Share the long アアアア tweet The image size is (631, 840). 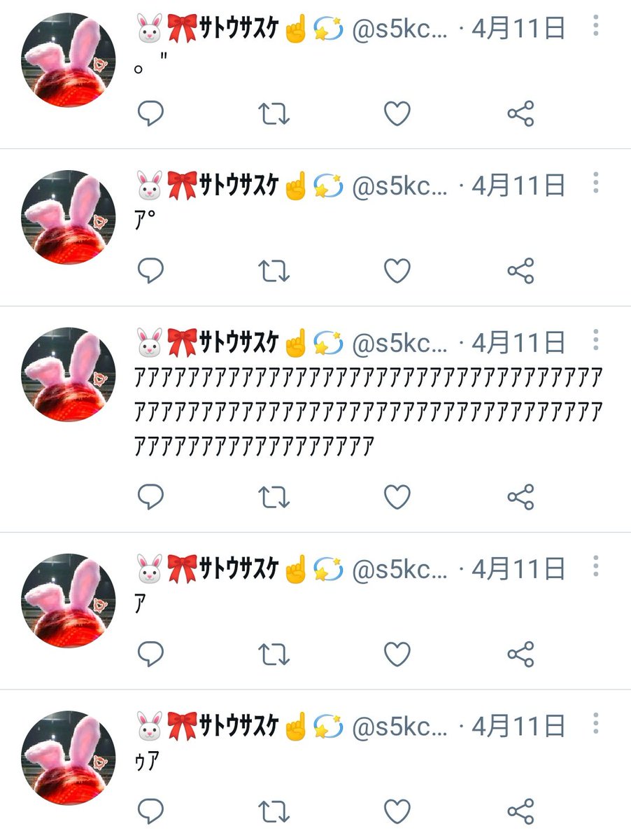[x=520, y=497]
